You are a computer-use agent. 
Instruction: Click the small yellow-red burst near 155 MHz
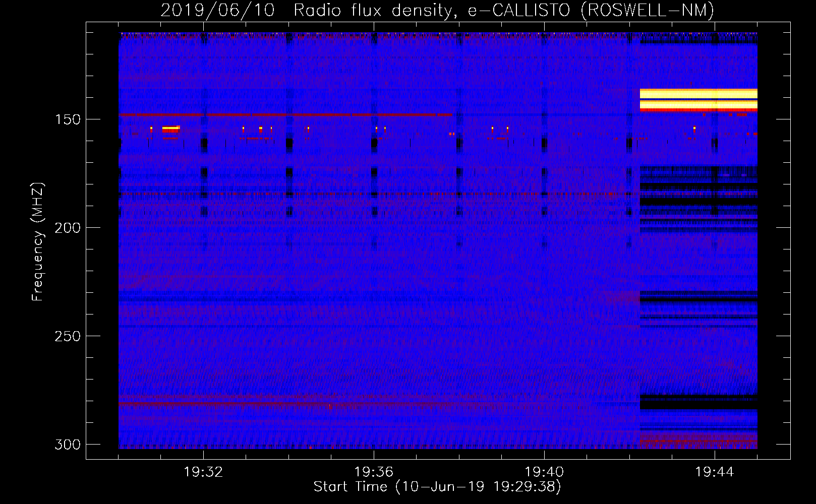coord(171,130)
